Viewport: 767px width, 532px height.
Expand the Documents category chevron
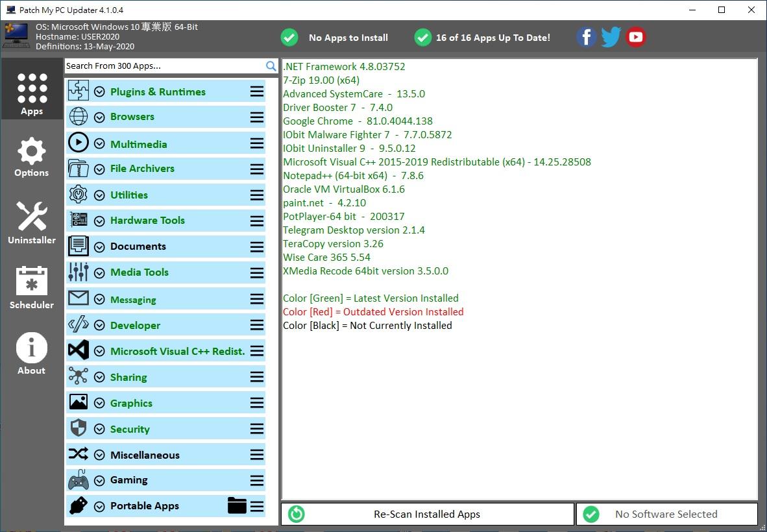(x=99, y=247)
